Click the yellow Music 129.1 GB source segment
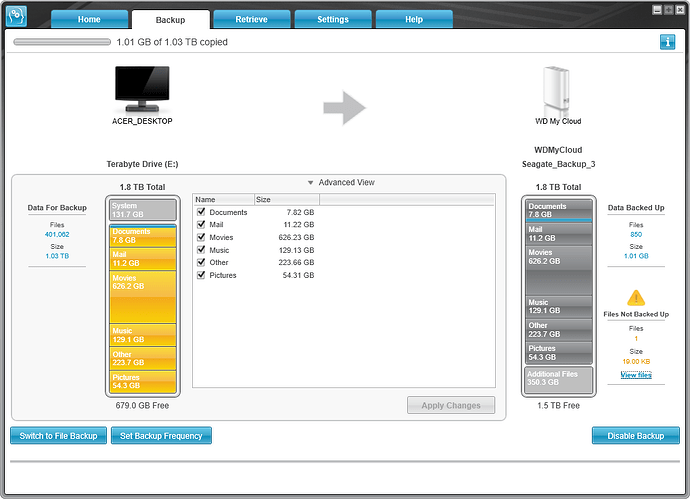The height and width of the screenshot is (499, 690). [x=143, y=335]
